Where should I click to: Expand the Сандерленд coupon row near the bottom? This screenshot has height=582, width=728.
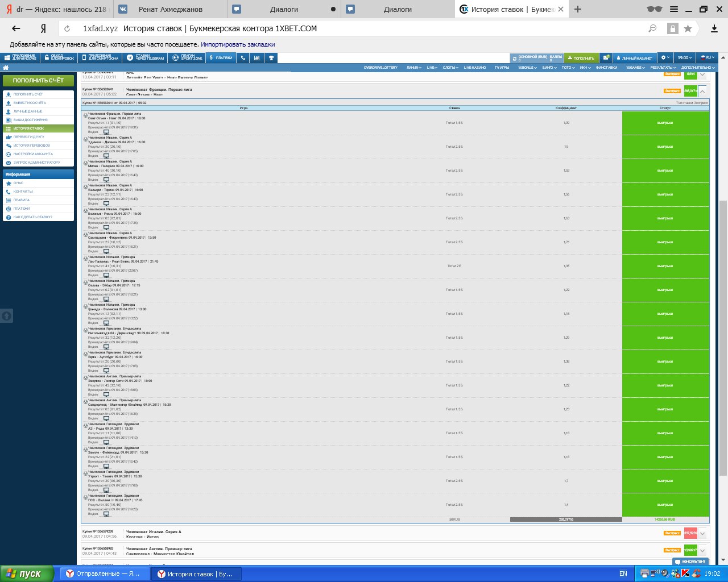click(x=702, y=550)
